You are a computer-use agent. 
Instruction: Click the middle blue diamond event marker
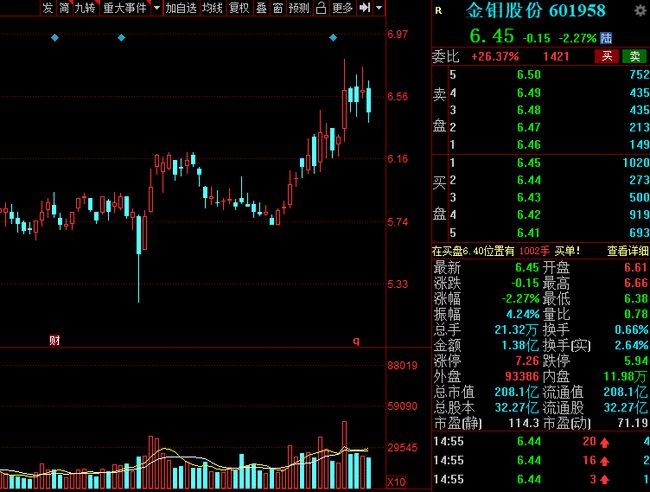click(x=121, y=38)
